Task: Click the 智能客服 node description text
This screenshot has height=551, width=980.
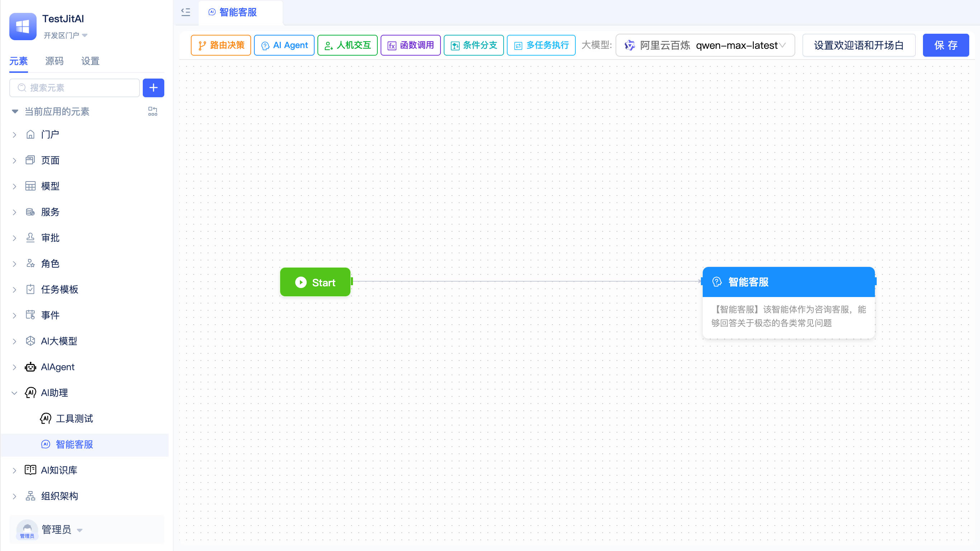Action: click(788, 316)
